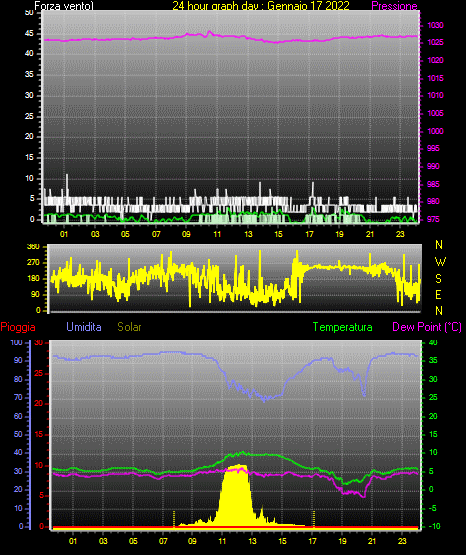Click the 1030 pressure axis value
The height and width of the screenshot is (555, 466).
tap(435, 25)
